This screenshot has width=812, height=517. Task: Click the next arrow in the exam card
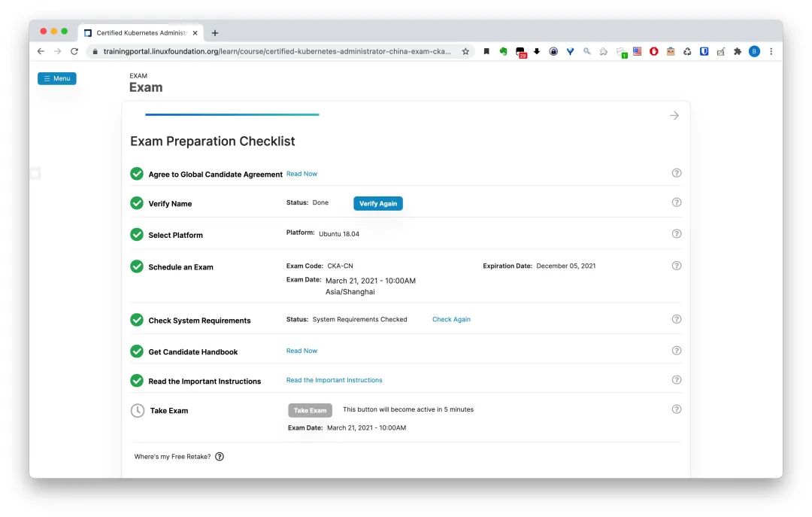674,115
